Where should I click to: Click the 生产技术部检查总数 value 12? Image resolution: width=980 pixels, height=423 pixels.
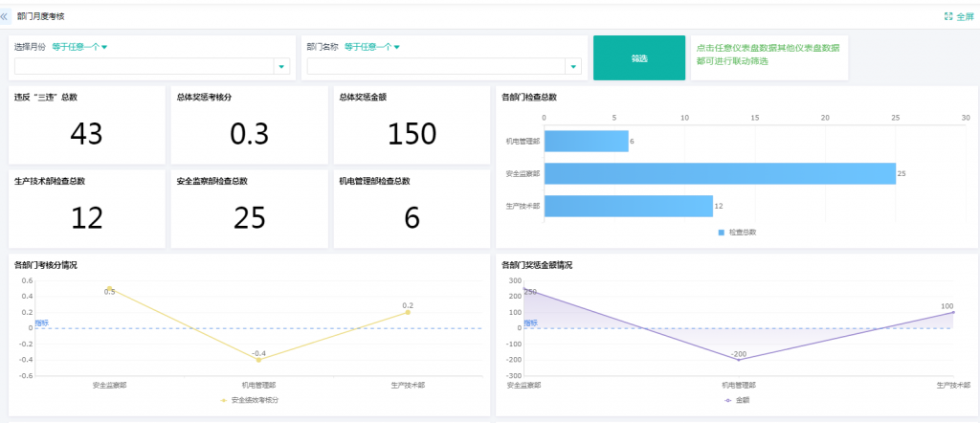(x=86, y=218)
